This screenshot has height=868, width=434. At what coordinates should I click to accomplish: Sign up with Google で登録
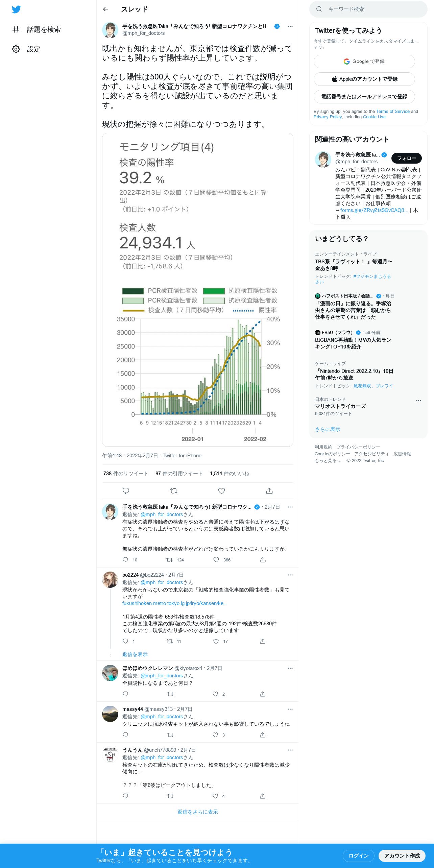pos(364,62)
